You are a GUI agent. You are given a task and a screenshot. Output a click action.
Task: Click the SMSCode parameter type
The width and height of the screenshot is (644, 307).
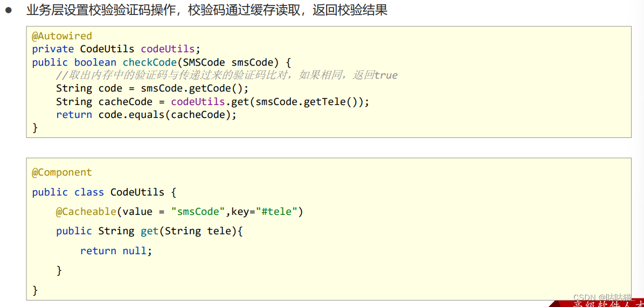point(204,62)
